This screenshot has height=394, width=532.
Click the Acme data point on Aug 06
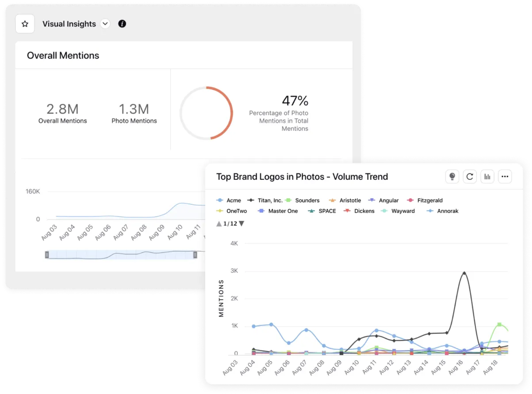pyautogui.click(x=289, y=343)
